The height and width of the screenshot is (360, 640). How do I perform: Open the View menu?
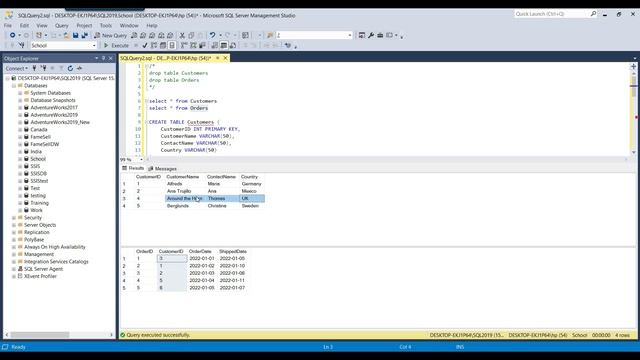(x=42, y=25)
